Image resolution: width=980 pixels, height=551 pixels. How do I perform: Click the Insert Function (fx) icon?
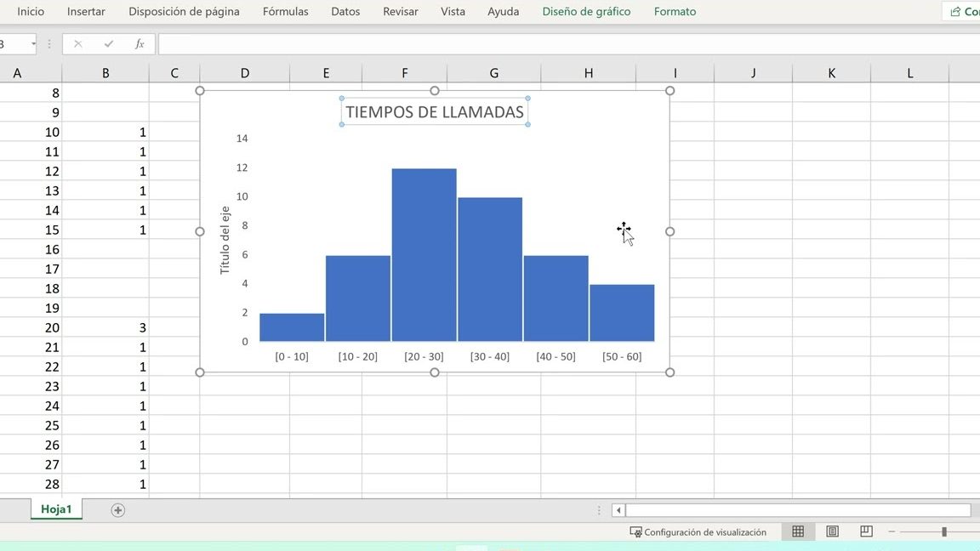[x=139, y=44]
